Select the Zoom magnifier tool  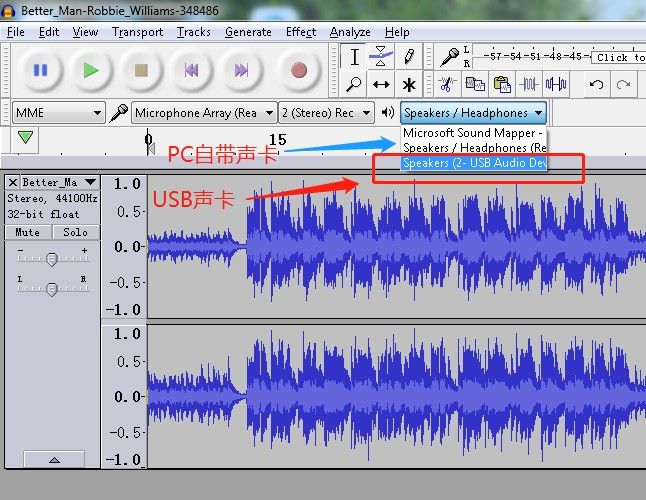tap(354, 84)
